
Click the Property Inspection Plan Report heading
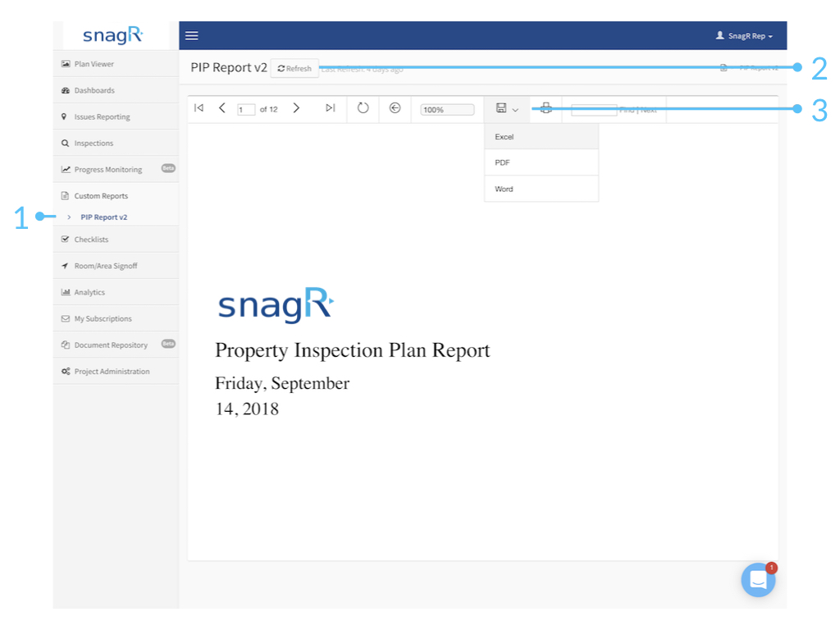click(x=353, y=350)
